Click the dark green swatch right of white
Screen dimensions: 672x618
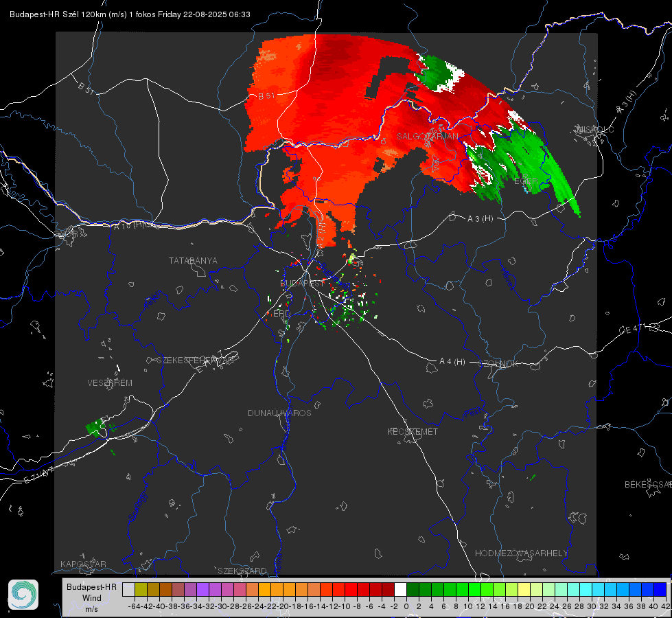click(x=413, y=589)
